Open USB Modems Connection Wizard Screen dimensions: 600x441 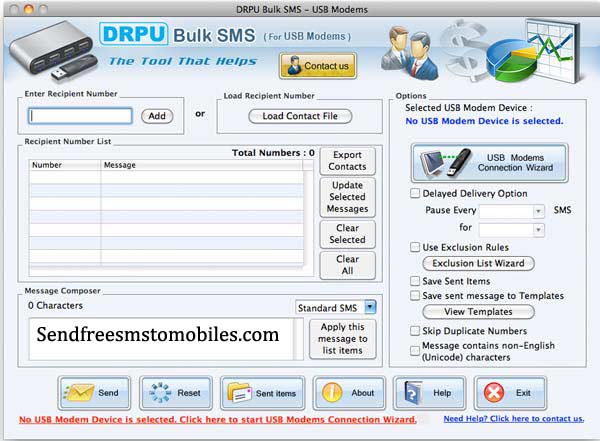(x=489, y=163)
